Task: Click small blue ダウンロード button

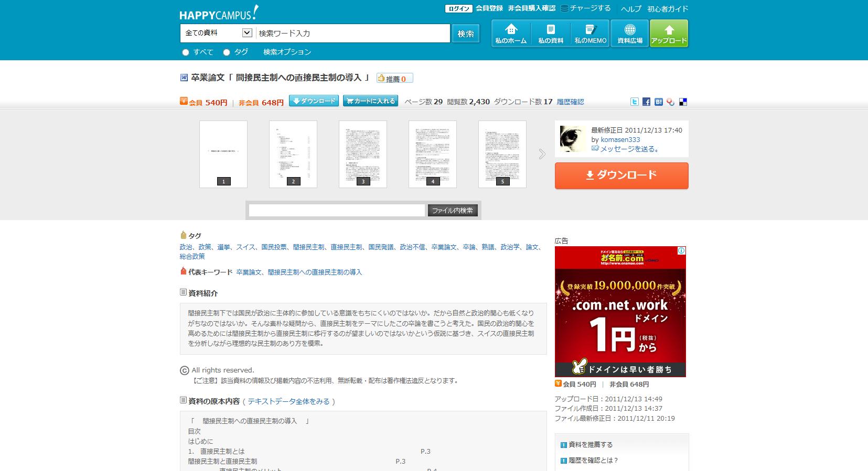Action: coord(314,101)
